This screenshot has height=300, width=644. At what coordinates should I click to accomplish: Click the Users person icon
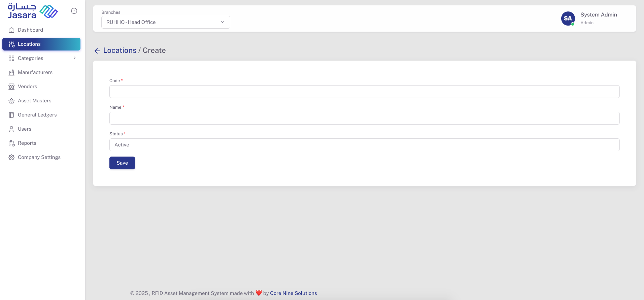pyautogui.click(x=11, y=129)
